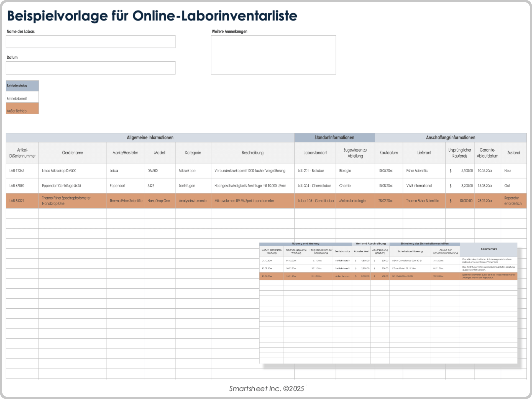Select the NanoDrop One model cell
This screenshot has width=532, height=399.
158,201
